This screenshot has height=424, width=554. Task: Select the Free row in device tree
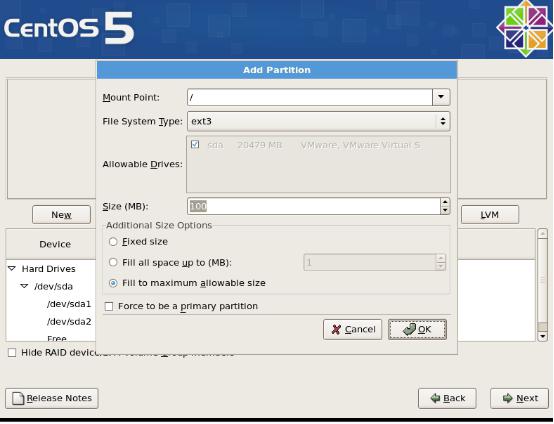pos(57,338)
